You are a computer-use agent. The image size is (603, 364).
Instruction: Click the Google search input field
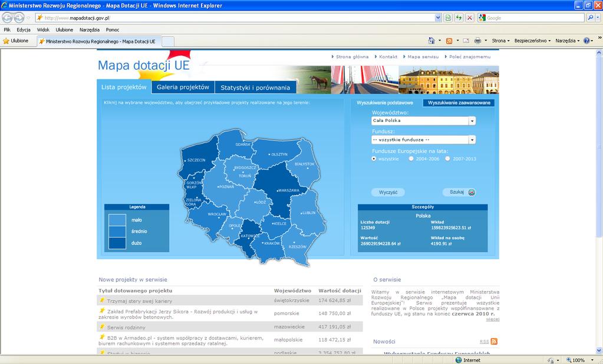pos(535,18)
